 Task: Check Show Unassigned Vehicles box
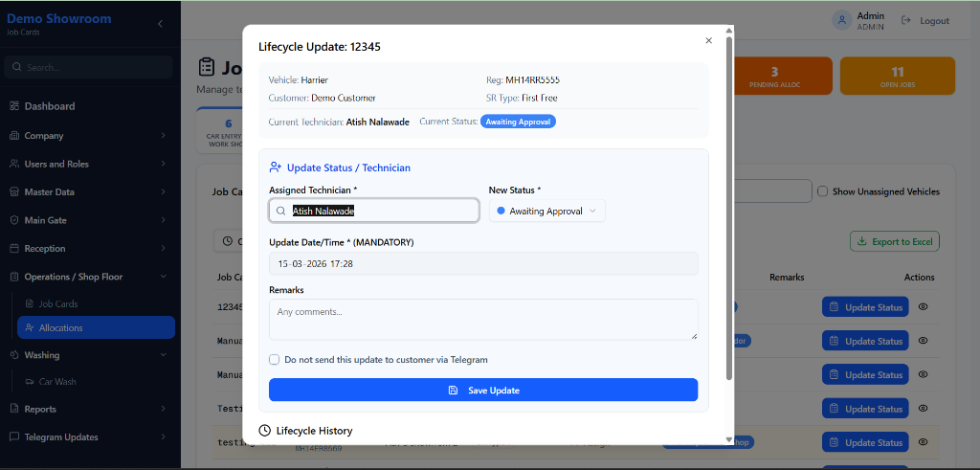click(822, 191)
